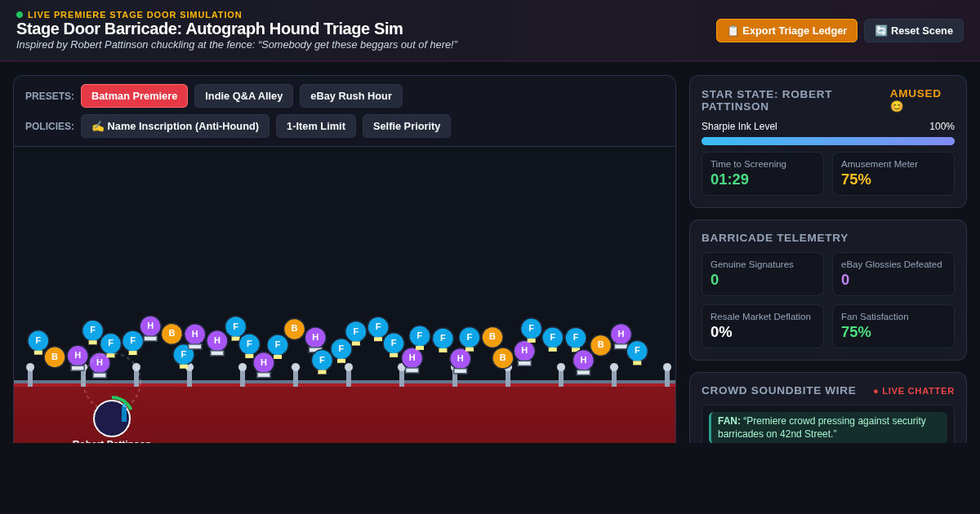Screen dimensions: 980x514
Task: Click the FAN soundbite about 42nd Street
Action: (828, 428)
